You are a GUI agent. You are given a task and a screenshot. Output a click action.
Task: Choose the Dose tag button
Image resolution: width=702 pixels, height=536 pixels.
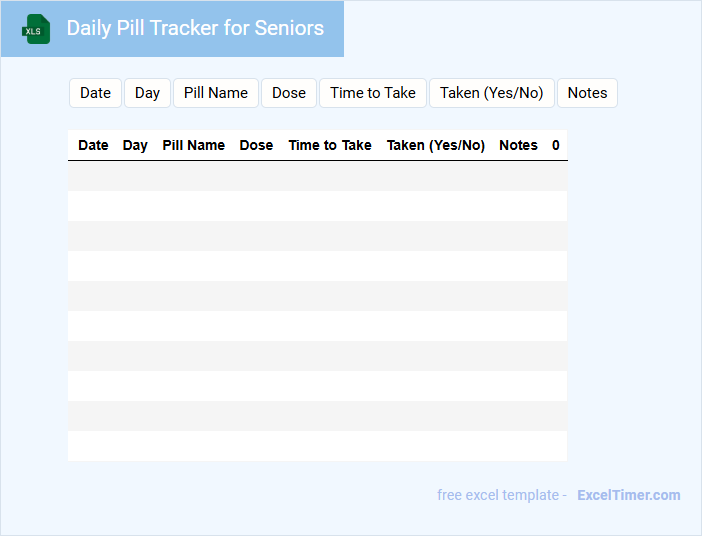click(289, 93)
